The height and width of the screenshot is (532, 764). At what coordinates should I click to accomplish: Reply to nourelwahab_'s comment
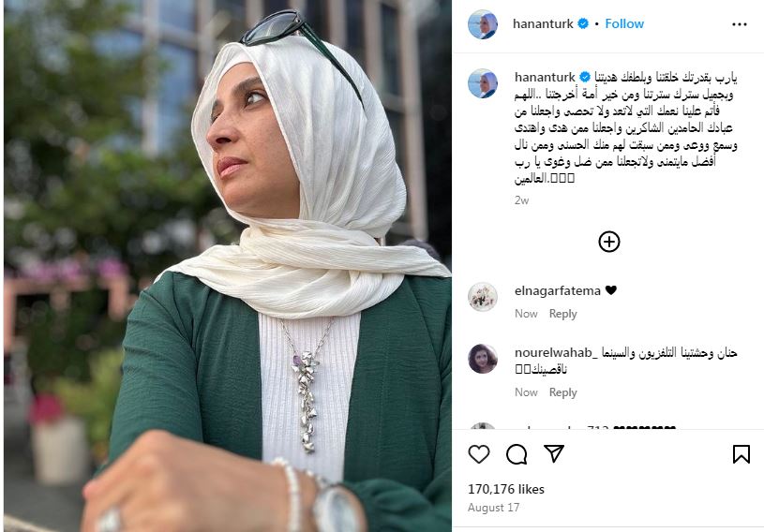click(x=562, y=392)
